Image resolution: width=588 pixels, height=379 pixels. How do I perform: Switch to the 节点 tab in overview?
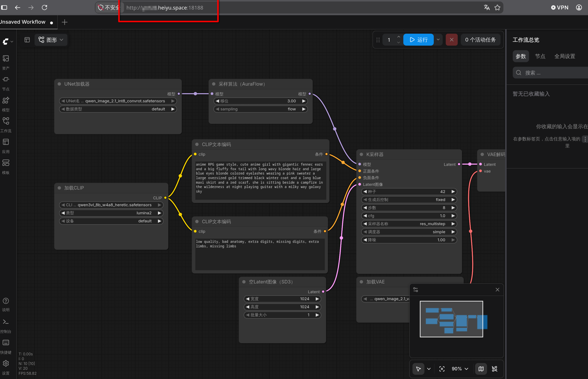click(540, 56)
